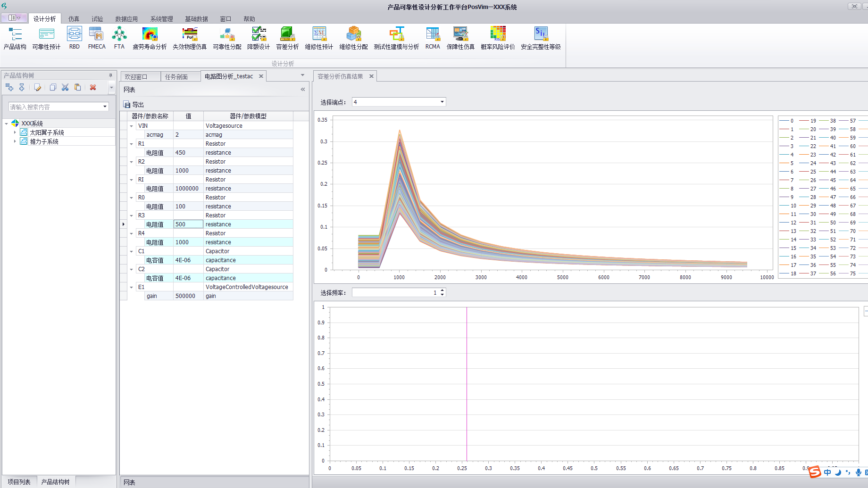Switch to the 任务剖面 tab

click(176, 77)
